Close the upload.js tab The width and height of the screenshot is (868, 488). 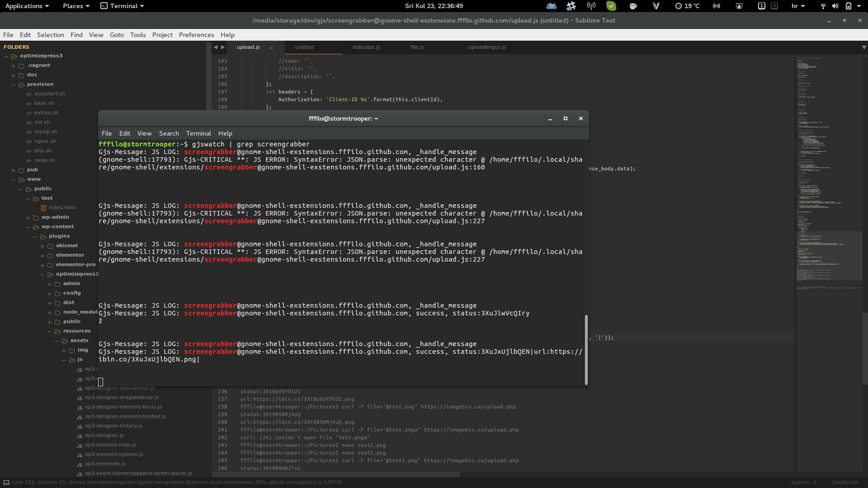click(x=271, y=47)
